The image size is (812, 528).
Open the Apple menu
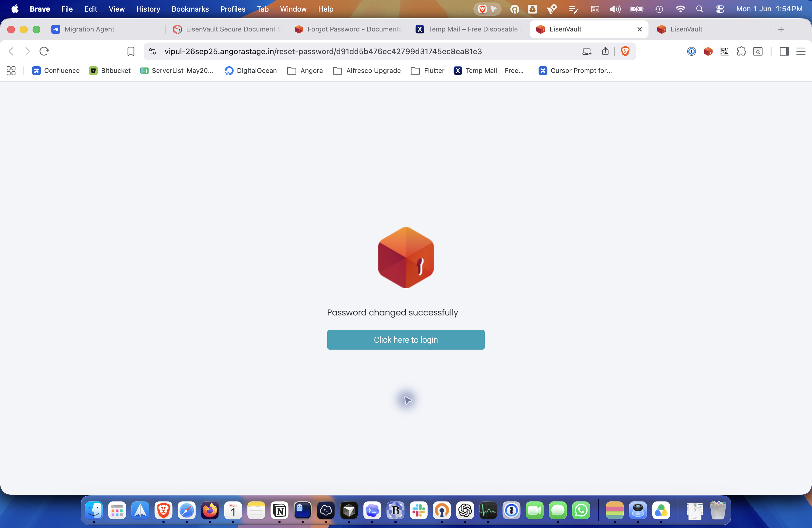pyautogui.click(x=15, y=9)
